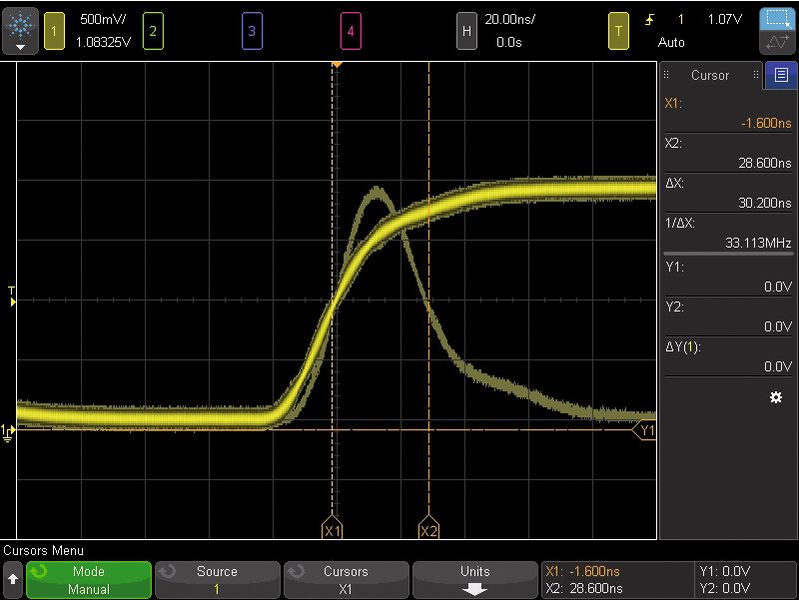Click the 1.08325V offset value
The height and width of the screenshot is (600, 799).
click(x=103, y=42)
